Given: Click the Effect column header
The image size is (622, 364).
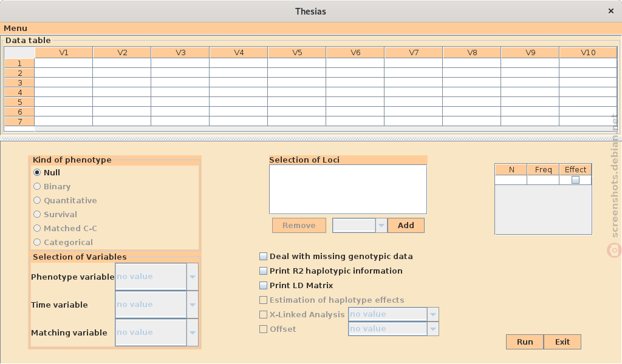Looking at the screenshot, I should 575,169.
